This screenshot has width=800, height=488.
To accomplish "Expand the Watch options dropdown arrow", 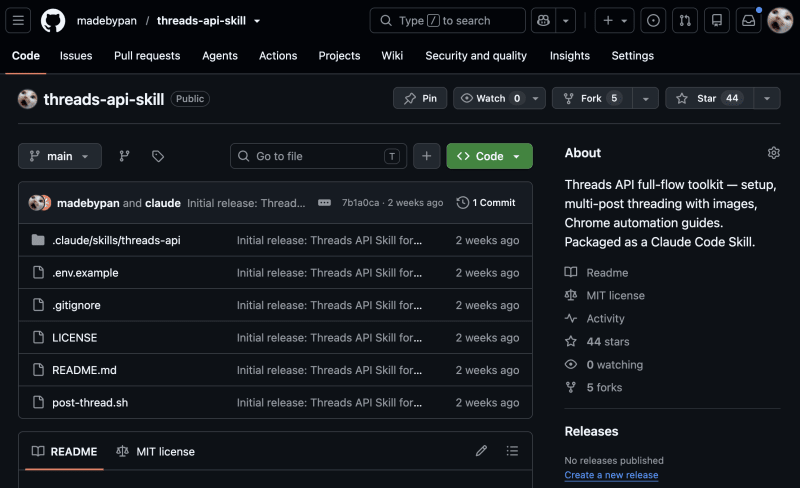I will [x=535, y=99].
